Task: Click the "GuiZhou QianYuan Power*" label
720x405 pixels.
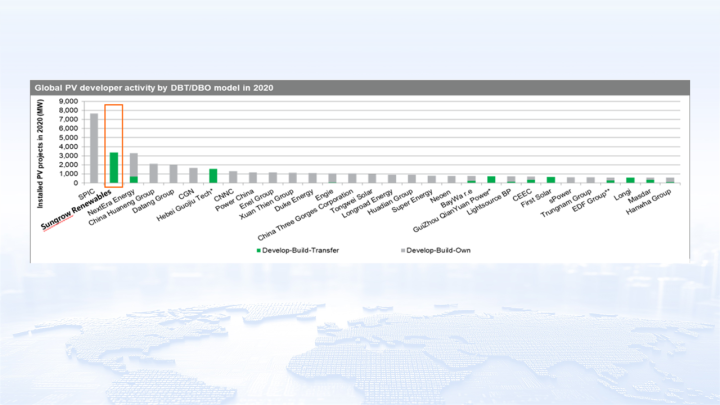Action: click(452, 210)
